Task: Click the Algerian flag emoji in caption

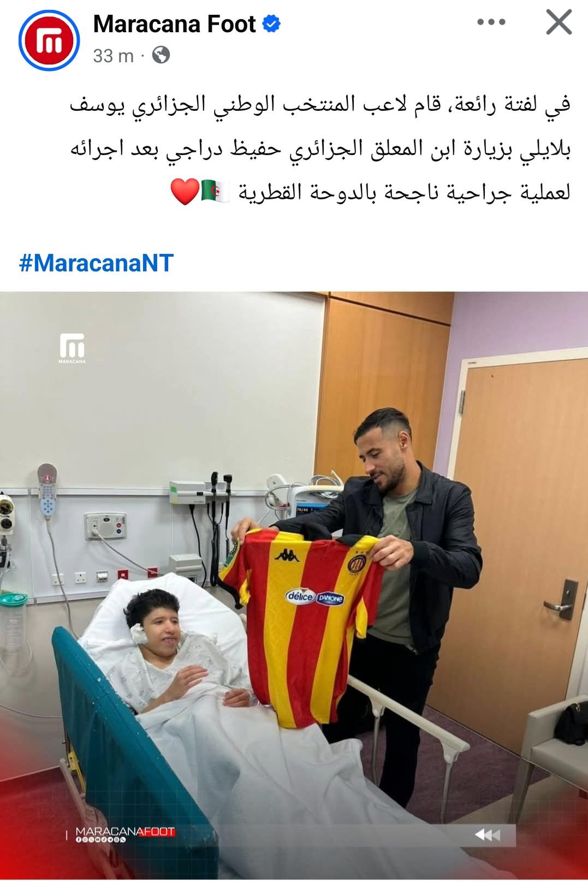Action: [x=216, y=192]
